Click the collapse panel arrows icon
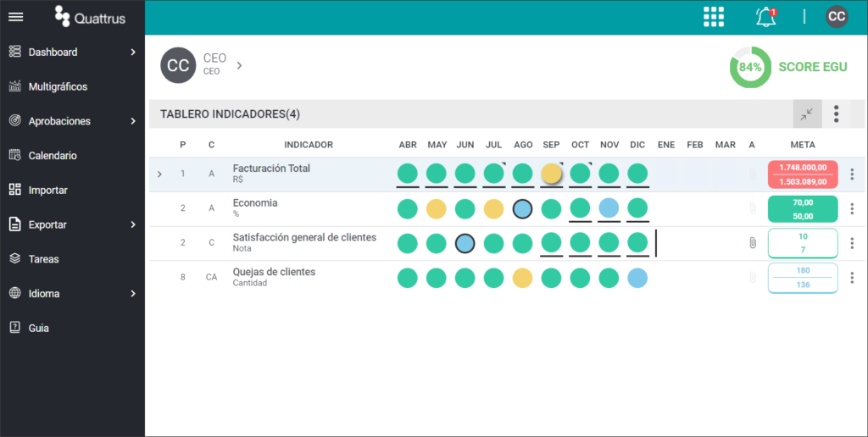Image resolution: width=868 pixels, height=437 pixels. [x=807, y=114]
